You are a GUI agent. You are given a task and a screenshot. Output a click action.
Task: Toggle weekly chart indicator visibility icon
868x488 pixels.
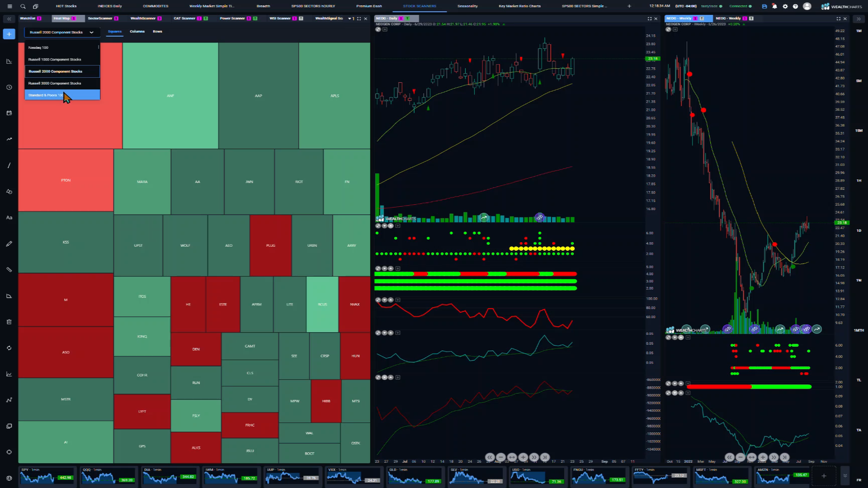[668, 29]
